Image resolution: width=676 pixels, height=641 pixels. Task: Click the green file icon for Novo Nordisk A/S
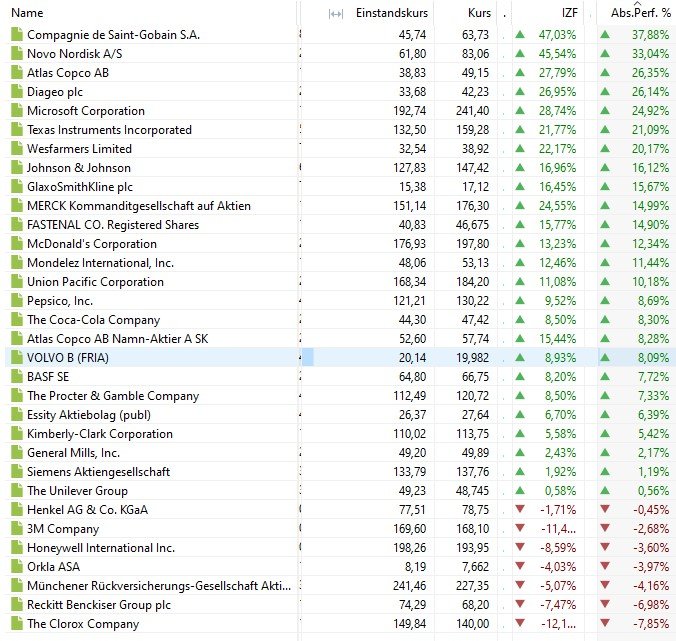click(x=17, y=53)
